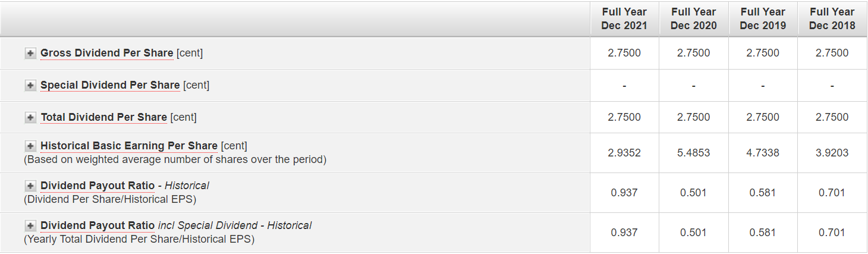Select the Full Year Dec 2021 column header

point(624,19)
